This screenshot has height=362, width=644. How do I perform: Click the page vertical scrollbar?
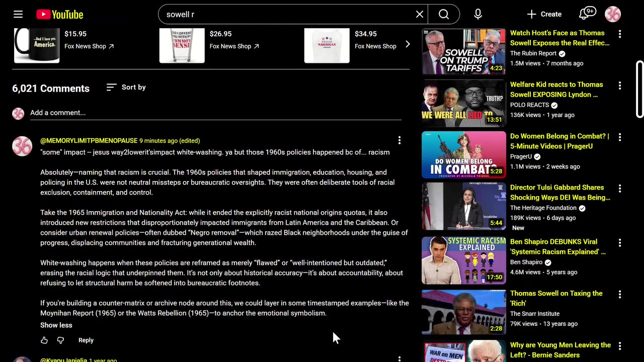[640, 89]
